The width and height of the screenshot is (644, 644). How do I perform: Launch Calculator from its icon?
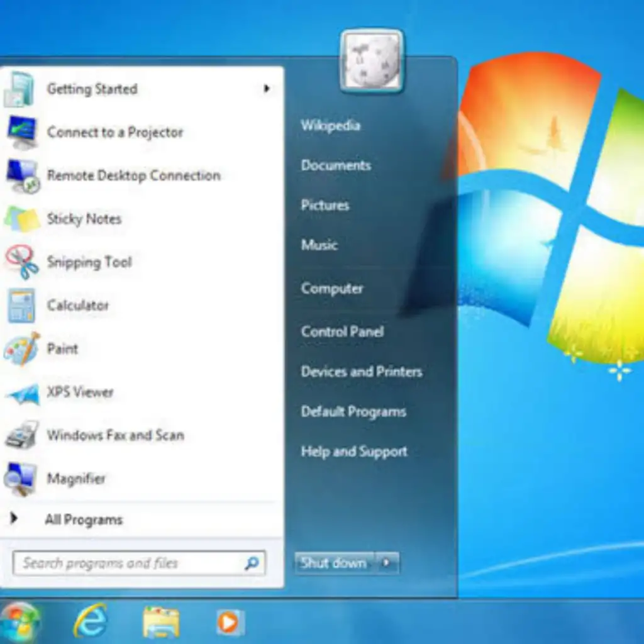tap(21, 306)
